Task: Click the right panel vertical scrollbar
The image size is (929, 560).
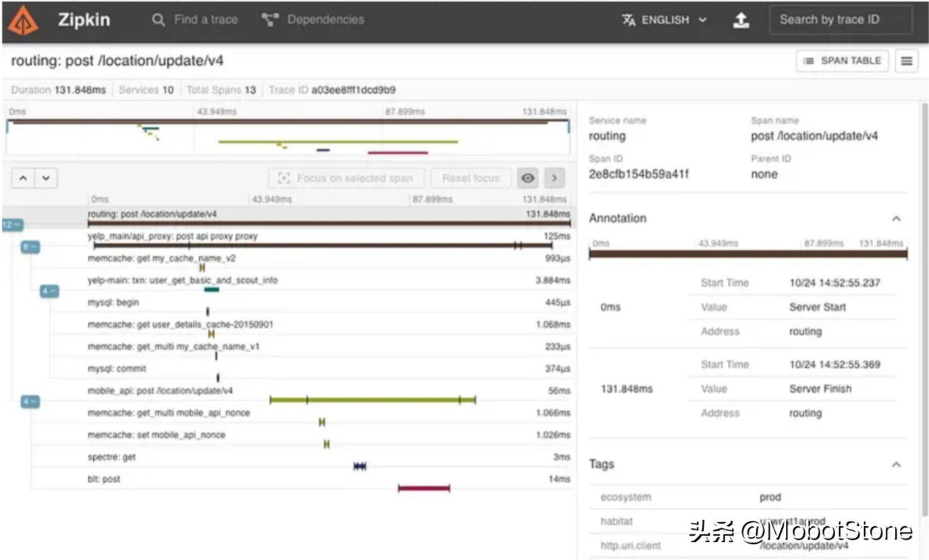Action: pos(924,310)
